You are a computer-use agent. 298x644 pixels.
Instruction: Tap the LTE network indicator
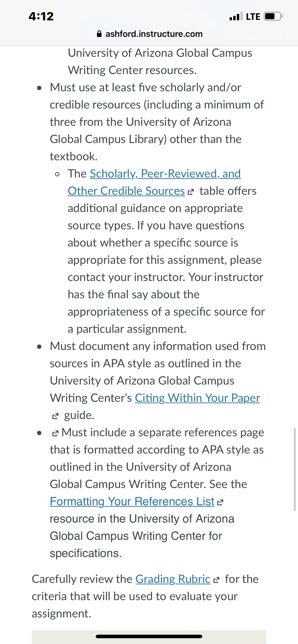(253, 17)
